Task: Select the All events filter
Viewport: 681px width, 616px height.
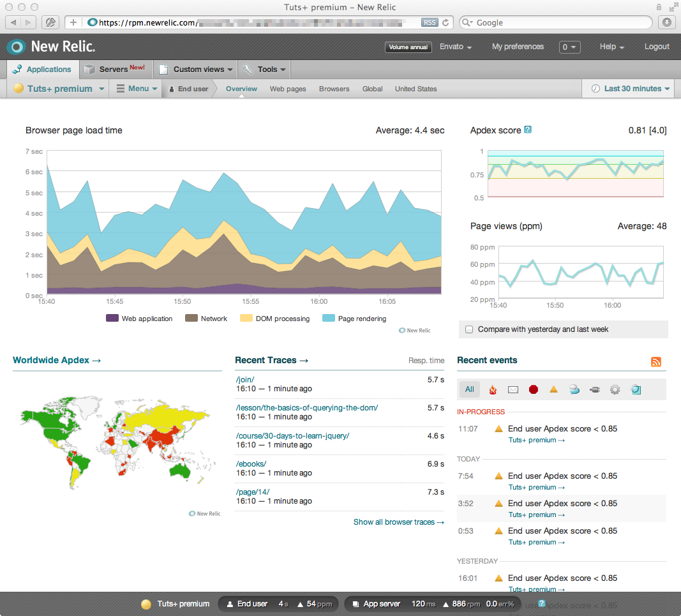Action: click(470, 389)
